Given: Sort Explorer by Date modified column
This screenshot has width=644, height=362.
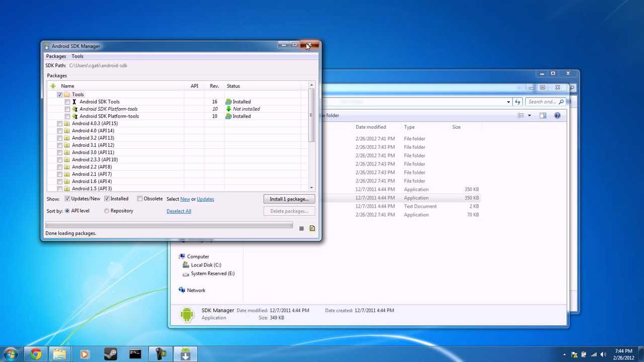Looking at the screenshot, I should [371, 127].
